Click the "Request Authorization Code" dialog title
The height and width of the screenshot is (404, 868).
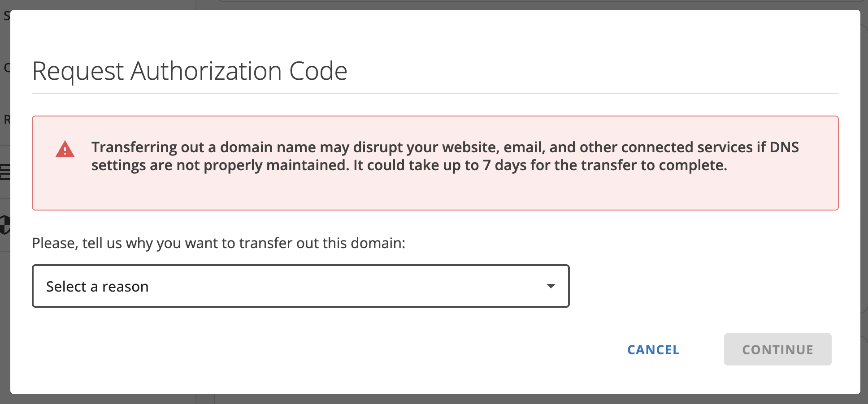tap(190, 71)
